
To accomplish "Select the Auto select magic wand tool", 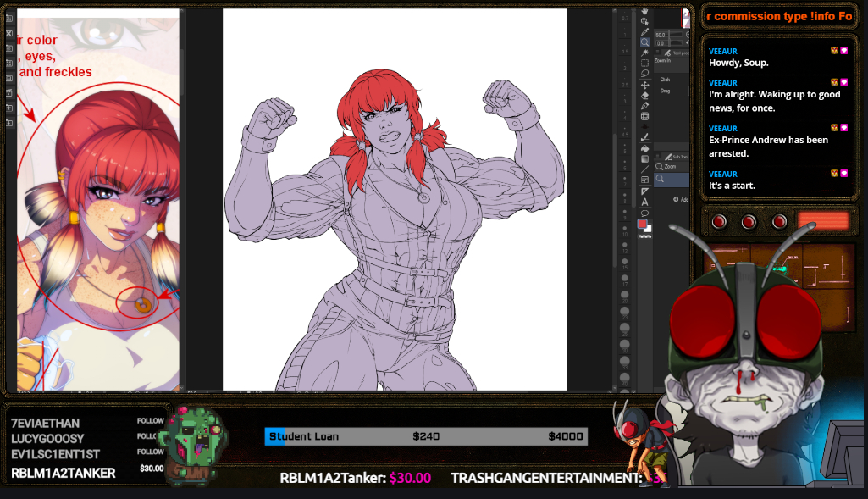I will [x=644, y=53].
